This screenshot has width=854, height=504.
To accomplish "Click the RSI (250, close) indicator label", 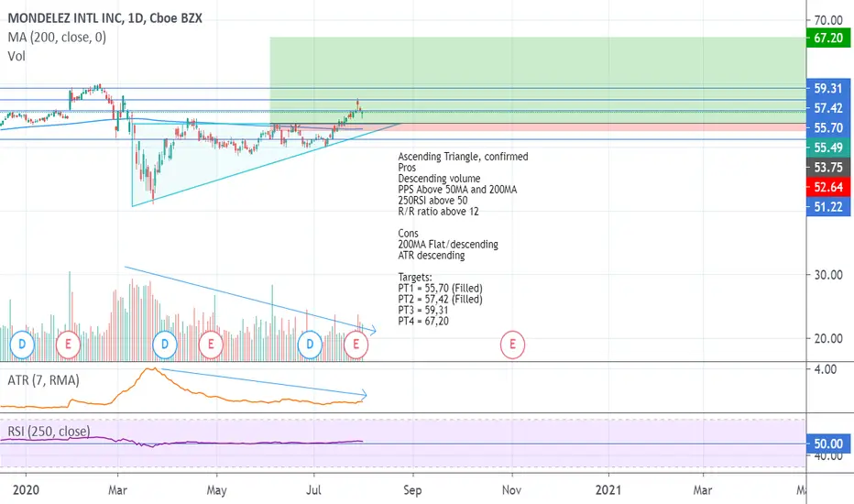I will point(49,431).
